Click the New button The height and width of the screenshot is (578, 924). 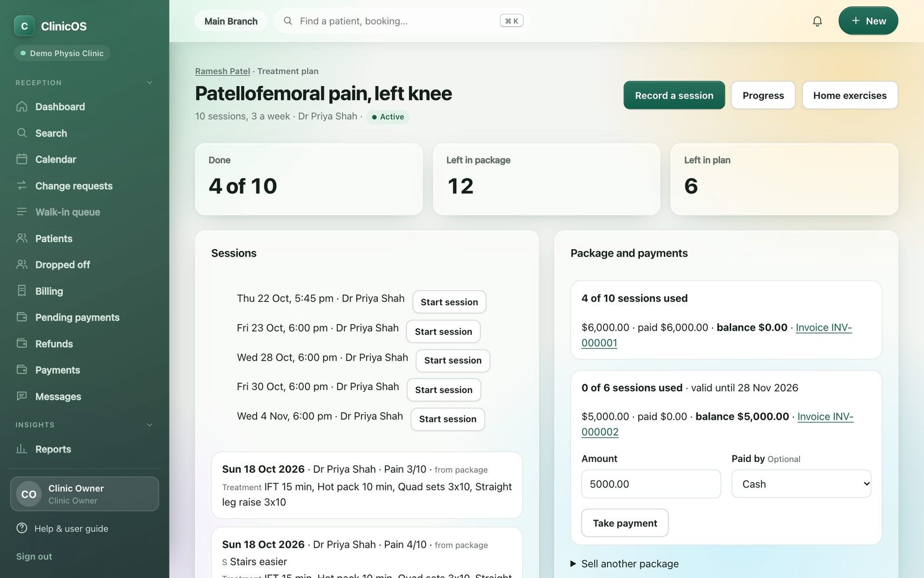click(x=868, y=21)
